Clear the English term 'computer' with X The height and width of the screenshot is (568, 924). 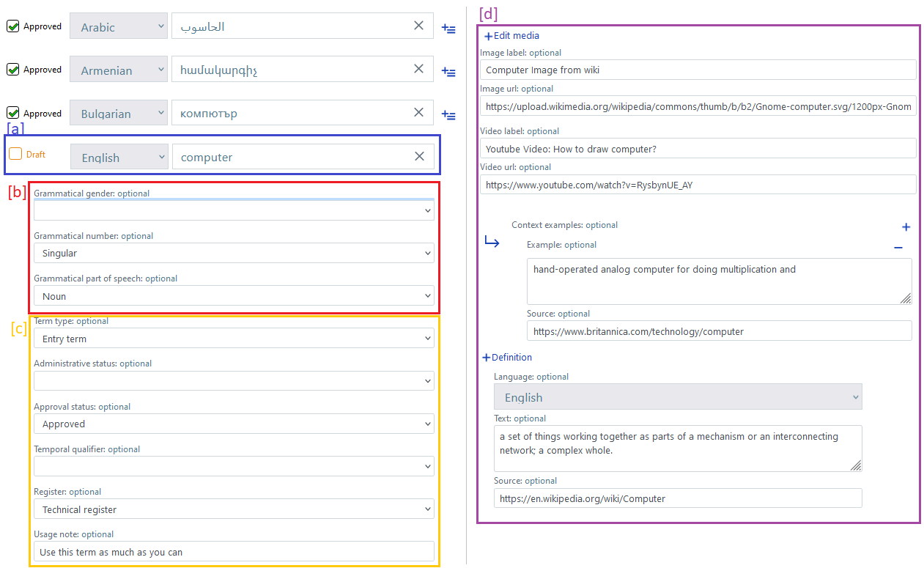tap(419, 156)
